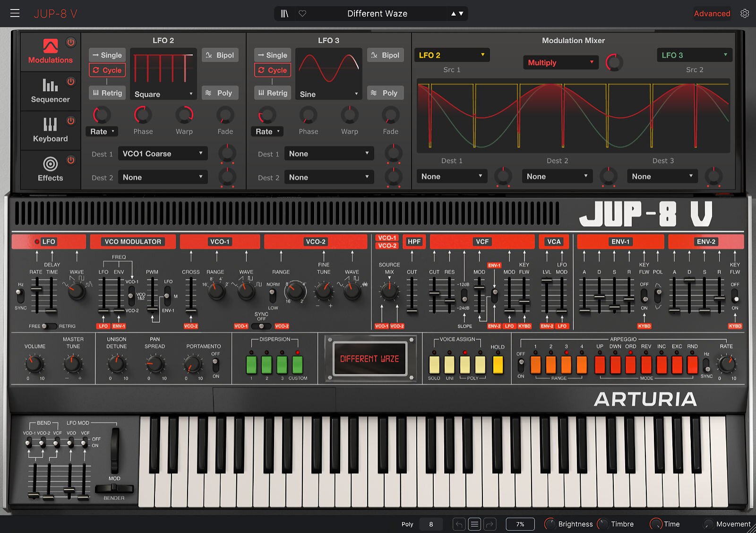Enable Retrig on LFO 3

coord(273,93)
